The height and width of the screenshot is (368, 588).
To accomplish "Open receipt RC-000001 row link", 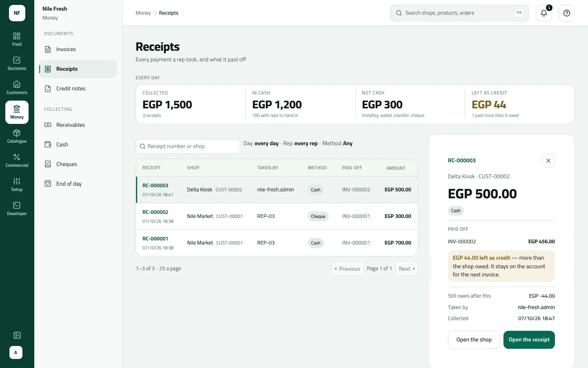I will pyautogui.click(x=155, y=239).
